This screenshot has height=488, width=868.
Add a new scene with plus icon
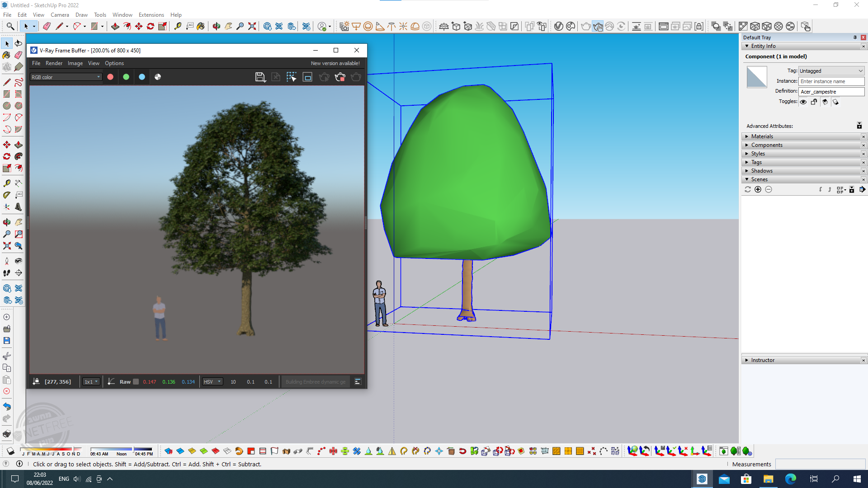point(758,190)
